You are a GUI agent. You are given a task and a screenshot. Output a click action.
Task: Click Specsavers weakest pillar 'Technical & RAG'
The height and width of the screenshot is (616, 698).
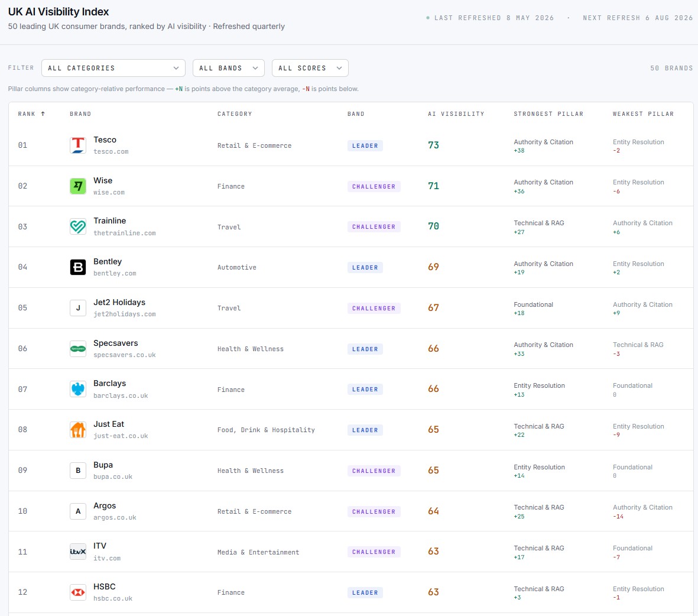[638, 345]
